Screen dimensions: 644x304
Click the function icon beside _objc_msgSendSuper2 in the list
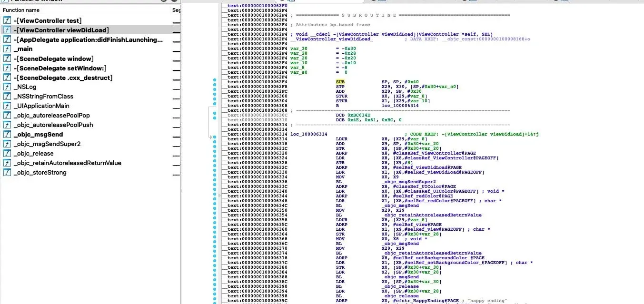[x=7, y=144]
